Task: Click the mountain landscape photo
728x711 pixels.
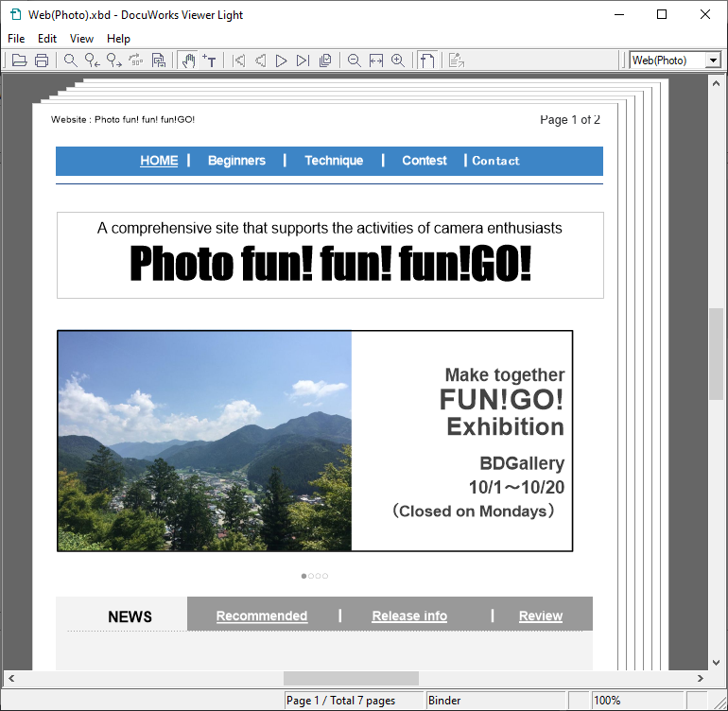Action: pos(205,442)
